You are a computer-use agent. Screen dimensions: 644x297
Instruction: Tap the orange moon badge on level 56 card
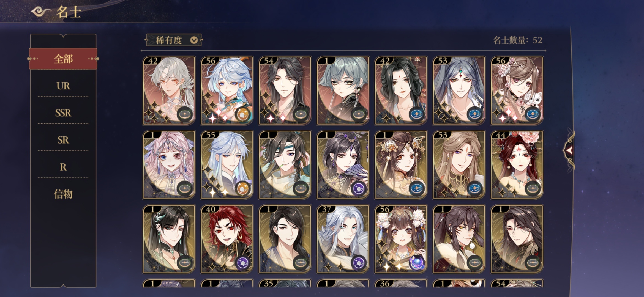click(x=243, y=114)
